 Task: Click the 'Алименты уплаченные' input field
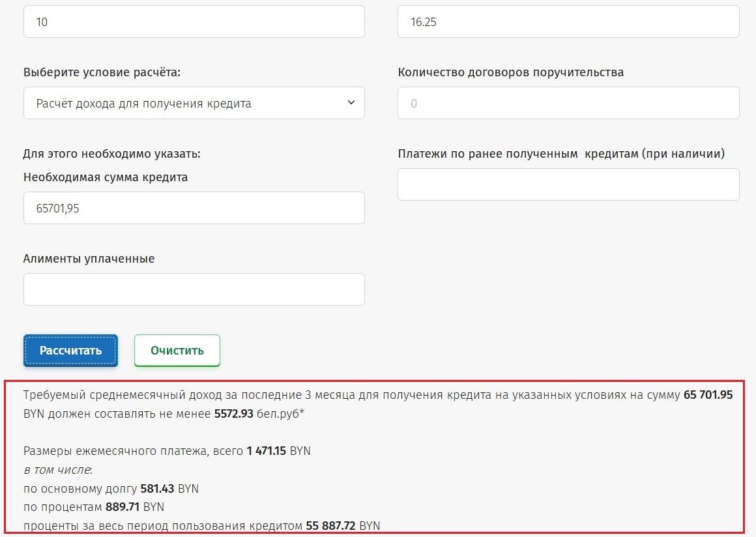[x=194, y=290]
